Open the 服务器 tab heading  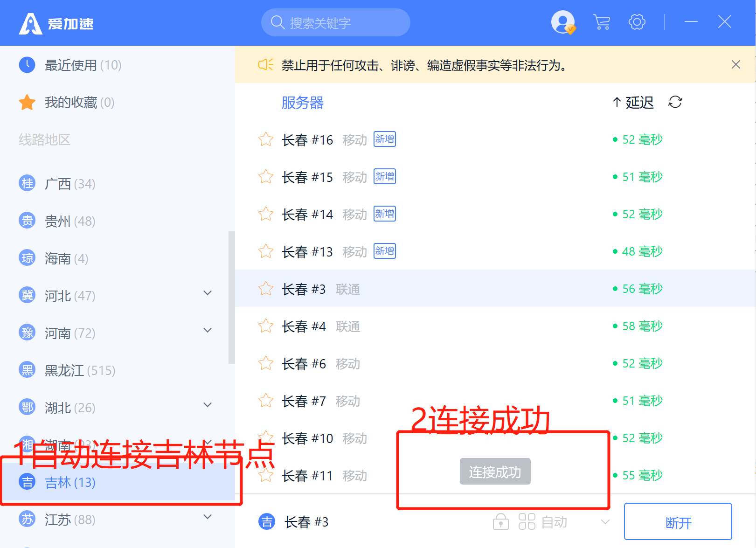[x=302, y=103]
